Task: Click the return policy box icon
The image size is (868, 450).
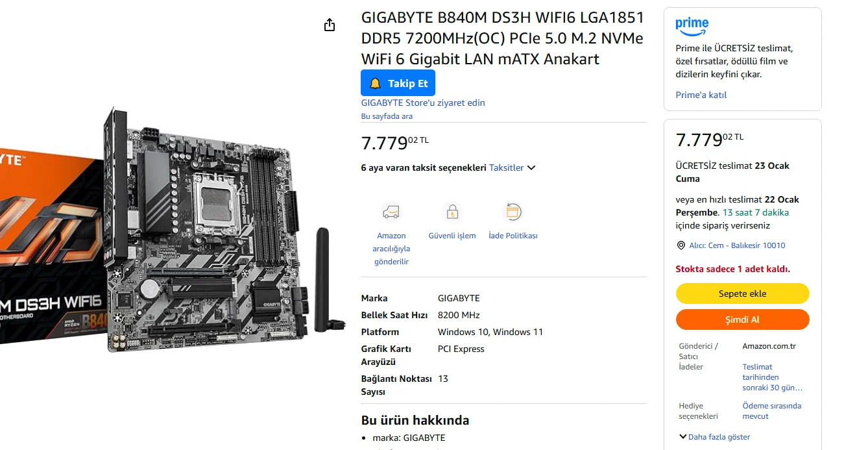Action: 512,212
